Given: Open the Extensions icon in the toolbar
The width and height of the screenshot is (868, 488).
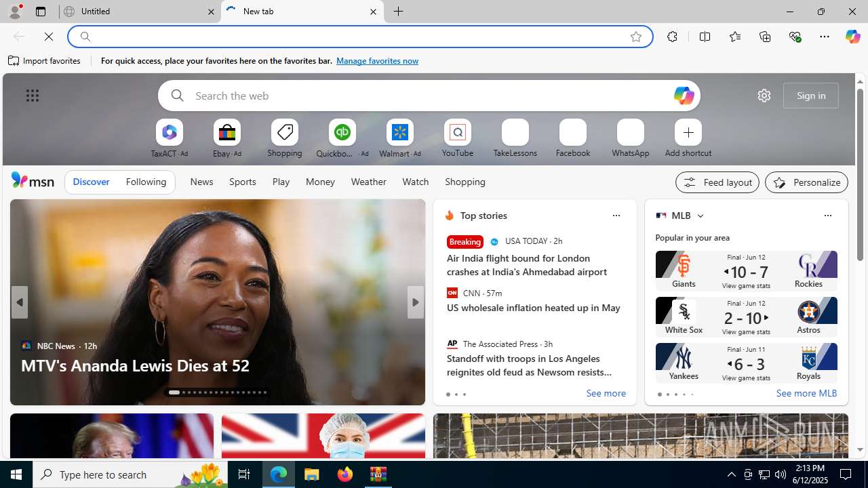Looking at the screenshot, I should [672, 37].
